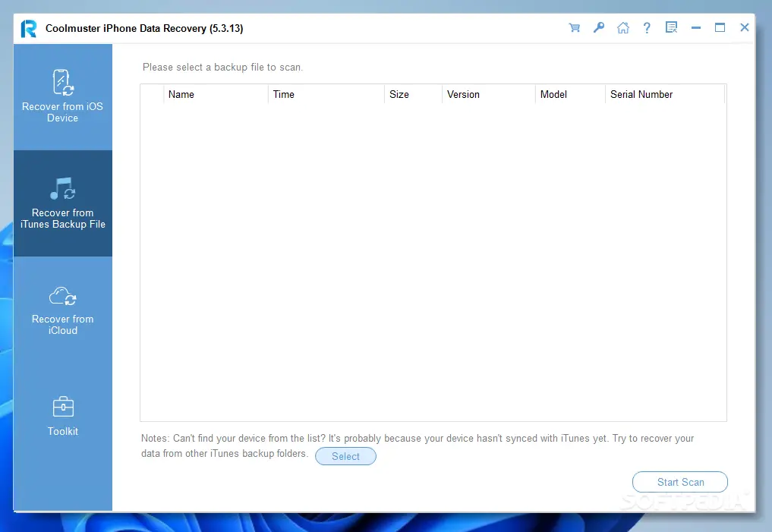Sort by the Serial Number column header

coord(665,95)
